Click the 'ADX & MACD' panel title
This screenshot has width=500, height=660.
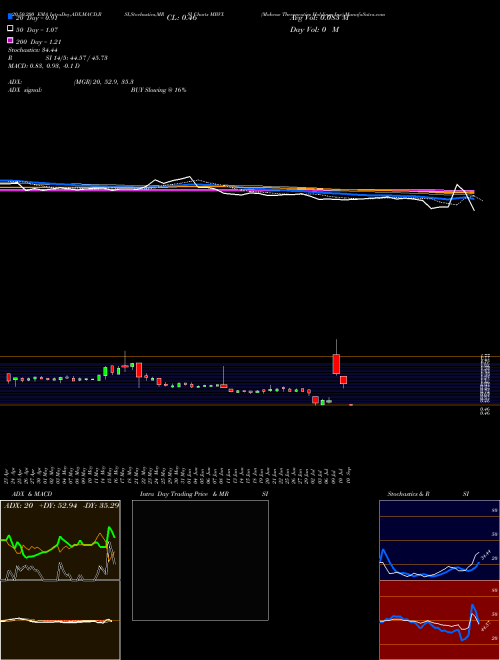(32, 494)
